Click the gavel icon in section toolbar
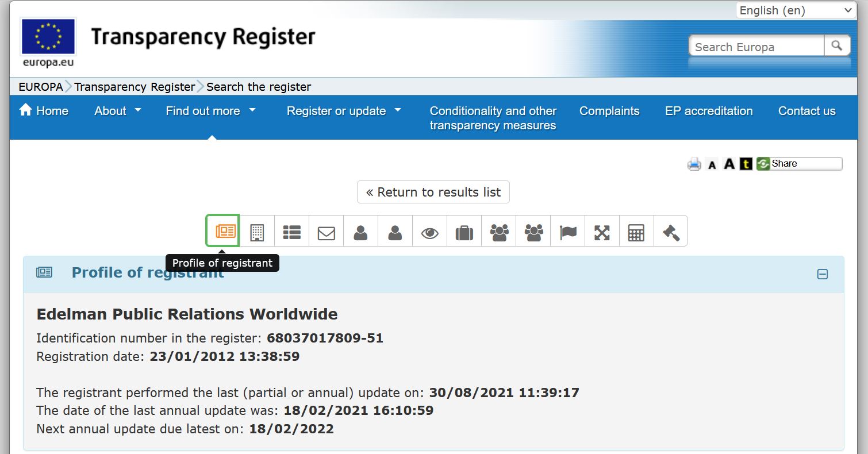The image size is (868, 454). coord(671,232)
